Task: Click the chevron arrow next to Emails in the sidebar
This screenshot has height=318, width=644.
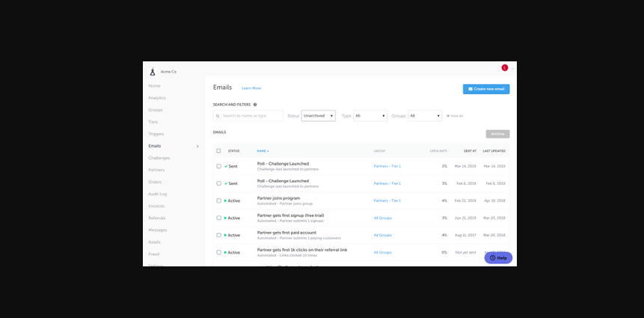Action: pos(197,146)
